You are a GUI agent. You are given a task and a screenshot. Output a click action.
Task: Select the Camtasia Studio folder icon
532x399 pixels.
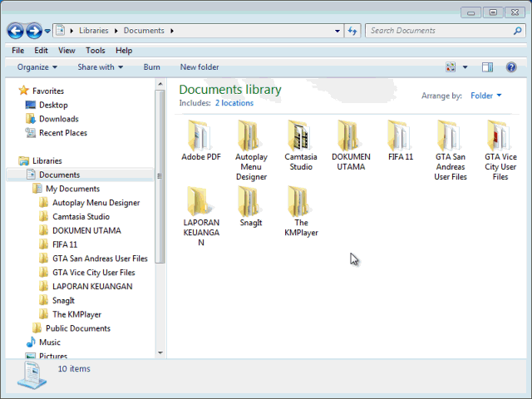[x=300, y=135]
